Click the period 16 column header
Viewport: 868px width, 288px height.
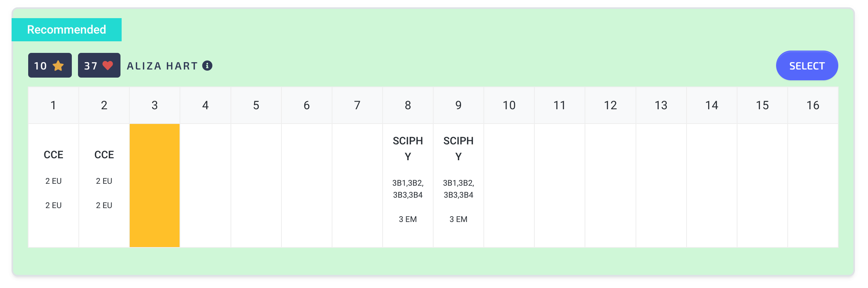coord(813,105)
